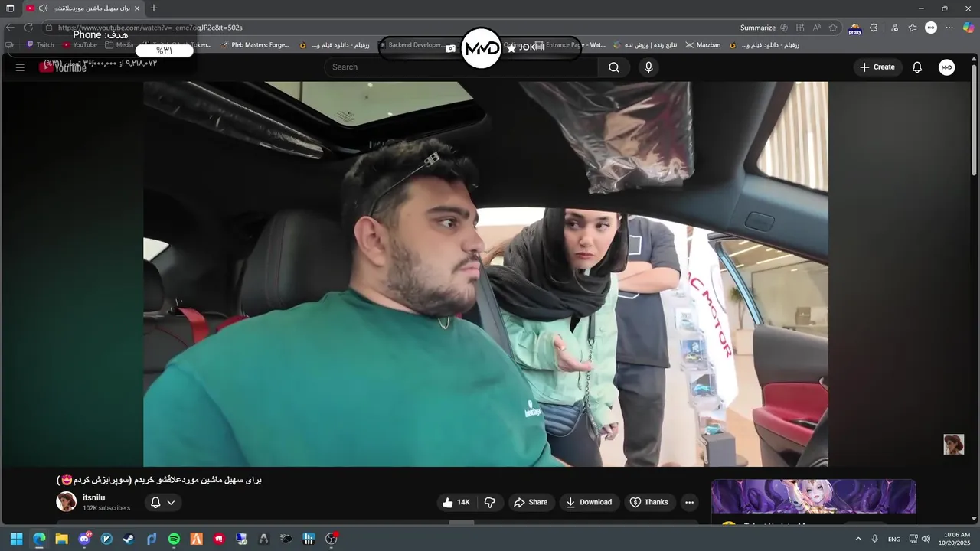Viewport: 980px width, 551px height.
Task: Open Windows Start menu
Action: pyautogui.click(x=16, y=539)
